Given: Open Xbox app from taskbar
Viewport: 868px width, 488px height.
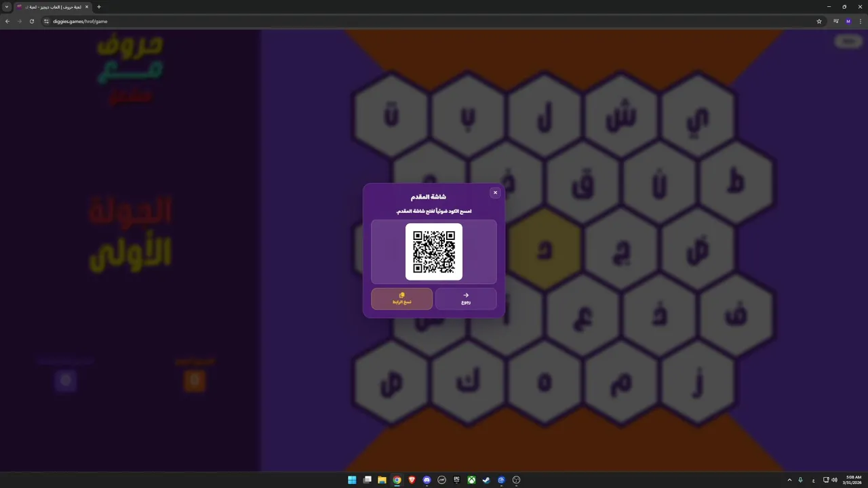Looking at the screenshot, I should [x=471, y=480].
